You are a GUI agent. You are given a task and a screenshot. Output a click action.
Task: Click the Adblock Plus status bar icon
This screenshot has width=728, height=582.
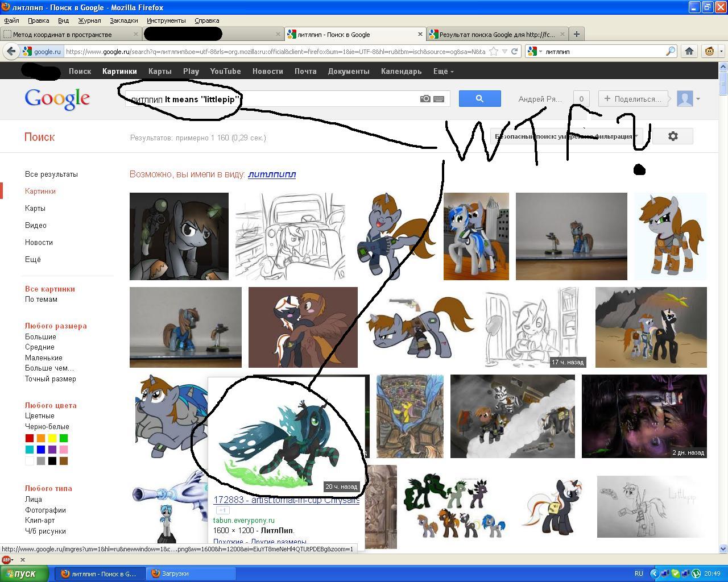[7, 560]
